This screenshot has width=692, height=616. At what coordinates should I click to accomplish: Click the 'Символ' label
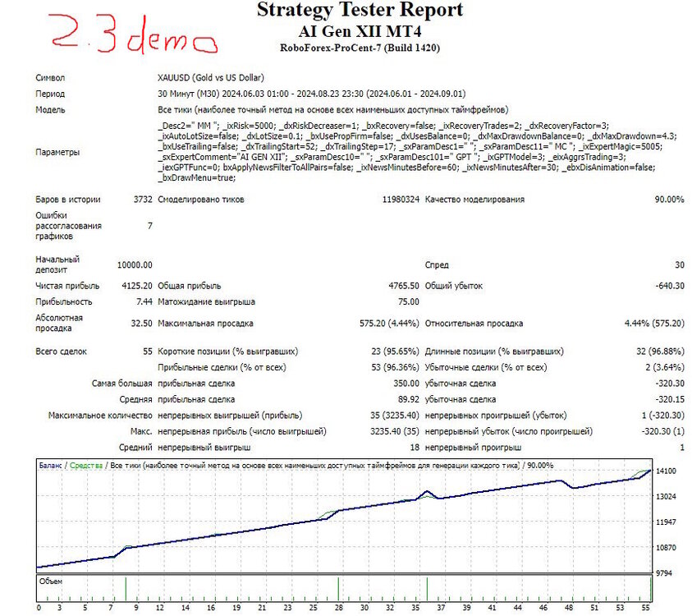[50, 78]
